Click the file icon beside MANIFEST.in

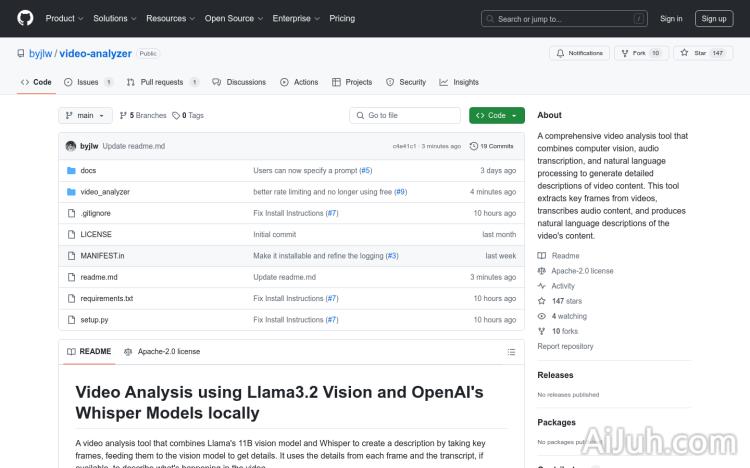click(x=71, y=256)
